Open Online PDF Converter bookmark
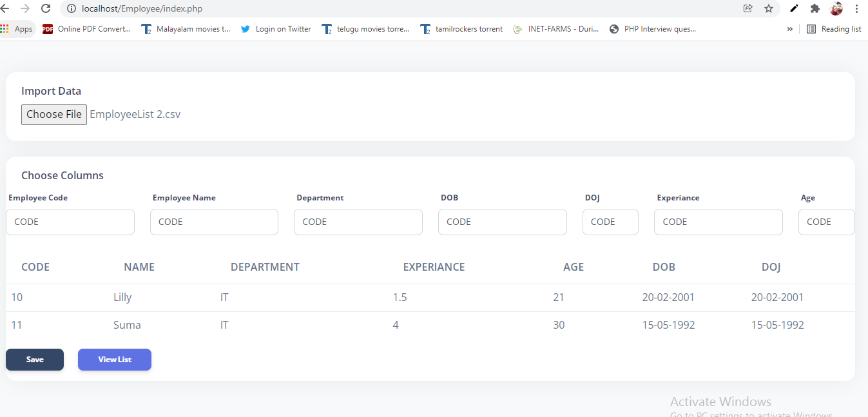The image size is (868, 417). coord(87,29)
